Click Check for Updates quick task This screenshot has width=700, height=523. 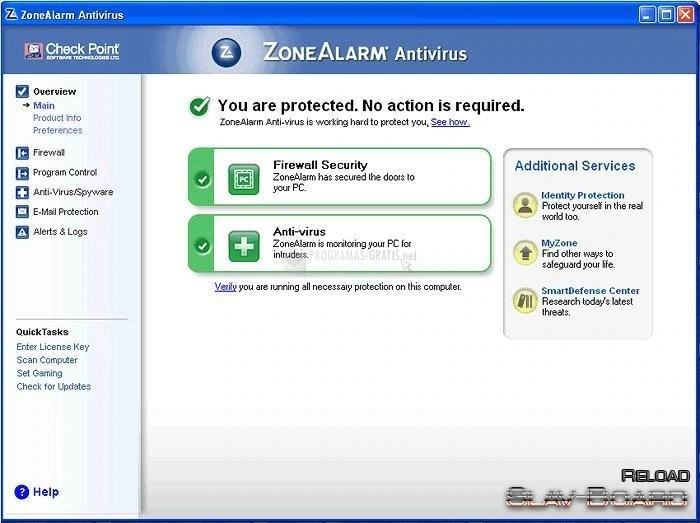pyautogui.click(x=54, y=386)
